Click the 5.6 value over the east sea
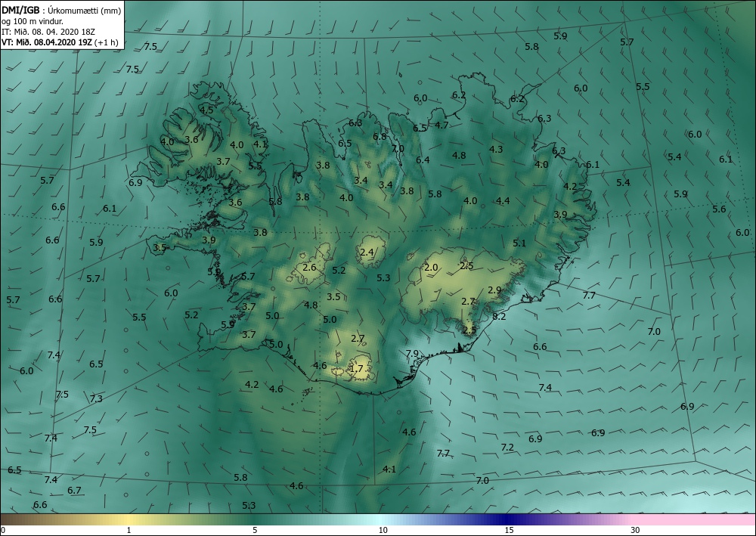 pos(719,209)
